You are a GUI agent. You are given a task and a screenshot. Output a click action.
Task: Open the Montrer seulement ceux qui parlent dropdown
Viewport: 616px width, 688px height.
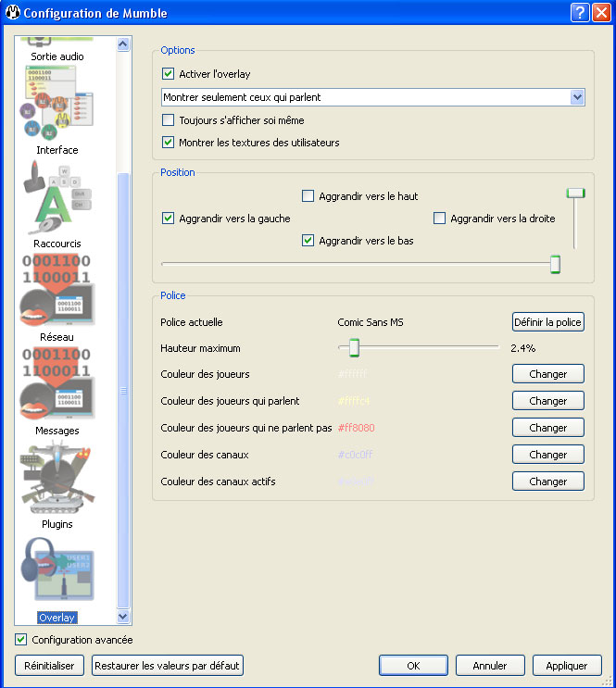pyautogui.click(x=372, y=97)
